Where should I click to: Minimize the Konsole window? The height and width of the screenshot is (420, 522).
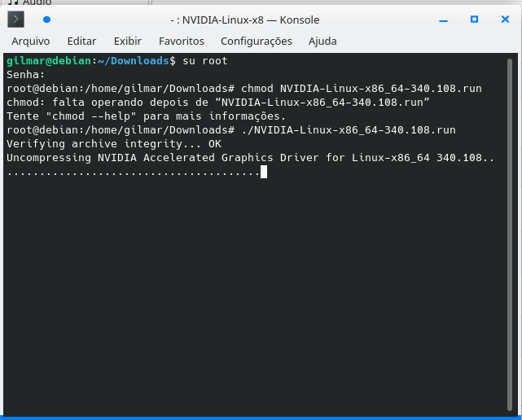(443, 20)
